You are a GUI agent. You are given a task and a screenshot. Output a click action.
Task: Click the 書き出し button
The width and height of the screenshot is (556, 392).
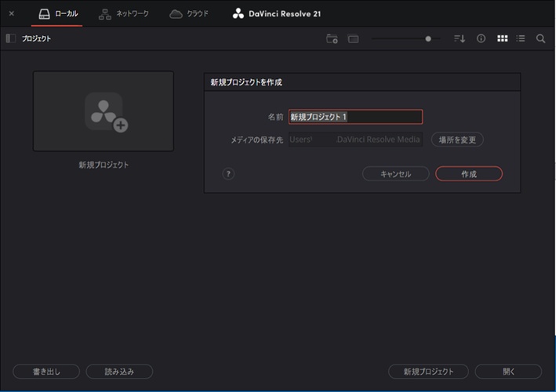pos(46,372)
